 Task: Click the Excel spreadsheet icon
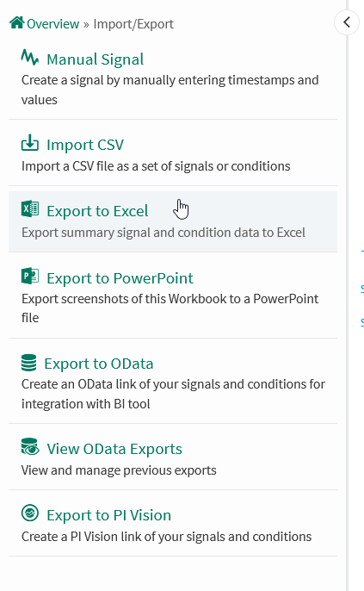(x=30, y=209)
